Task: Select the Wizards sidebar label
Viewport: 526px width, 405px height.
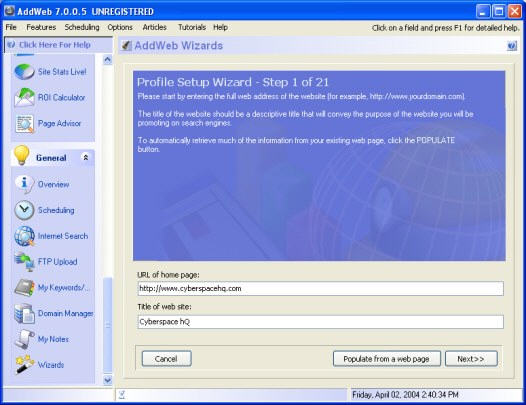Action: 51,365
